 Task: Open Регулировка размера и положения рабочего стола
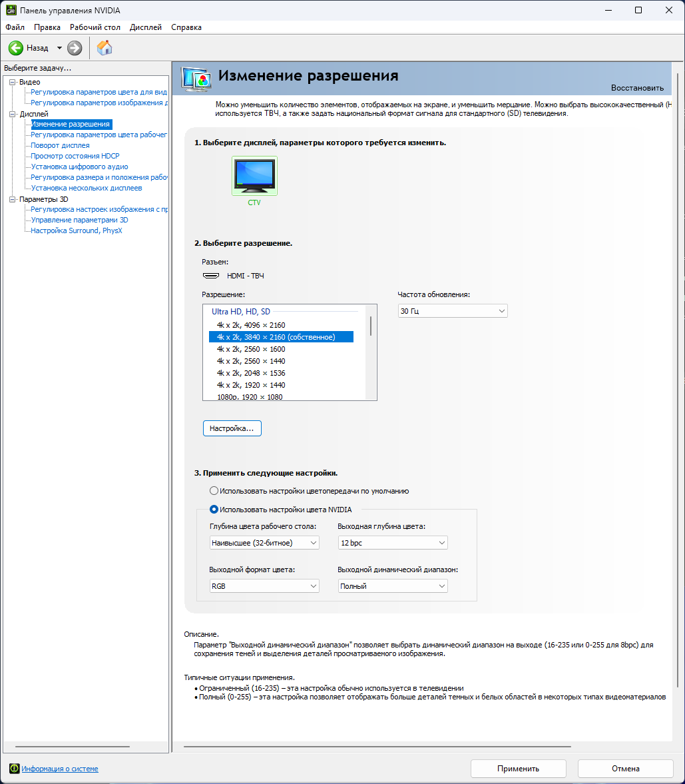coord(99,177)
